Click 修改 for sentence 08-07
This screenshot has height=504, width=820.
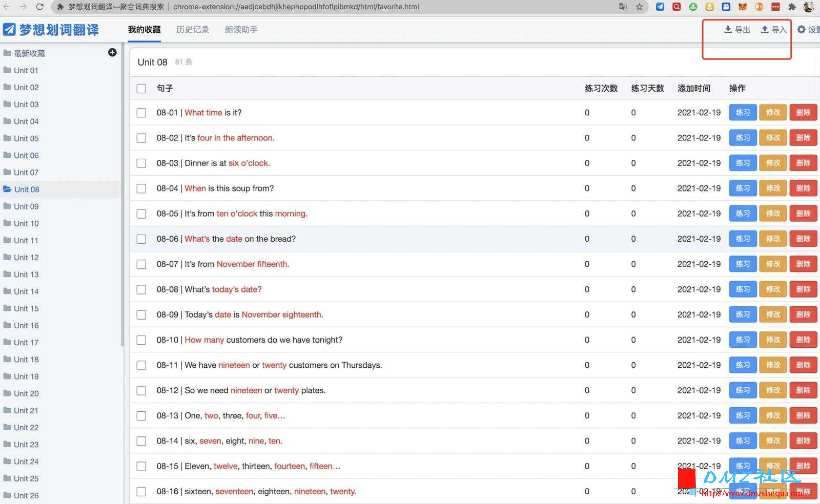(773, 264)
